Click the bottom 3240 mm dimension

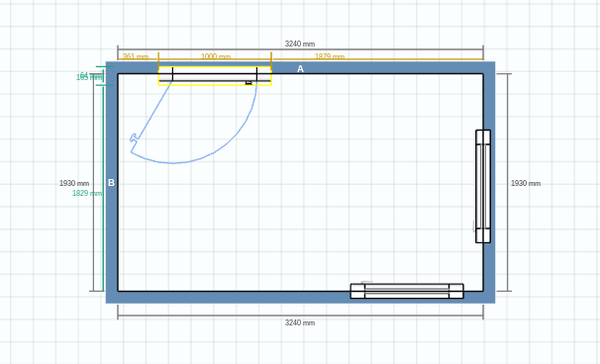point(300,322)
